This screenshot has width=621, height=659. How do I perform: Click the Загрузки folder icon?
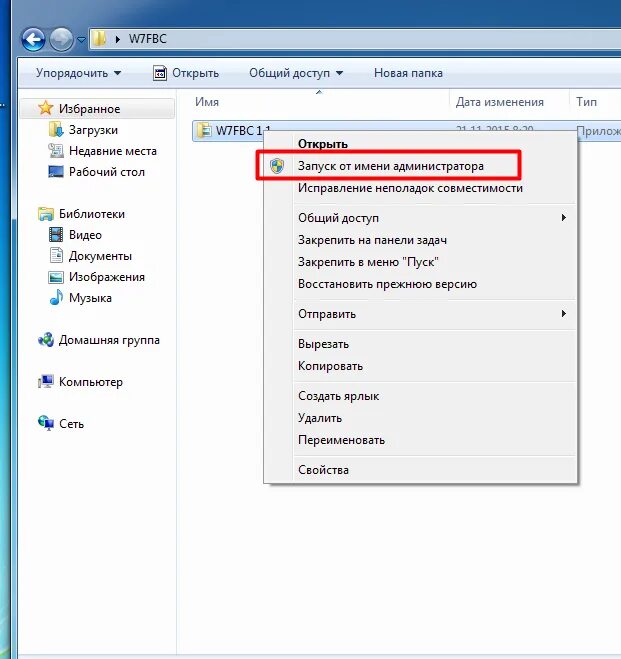(x=55, y=129)
